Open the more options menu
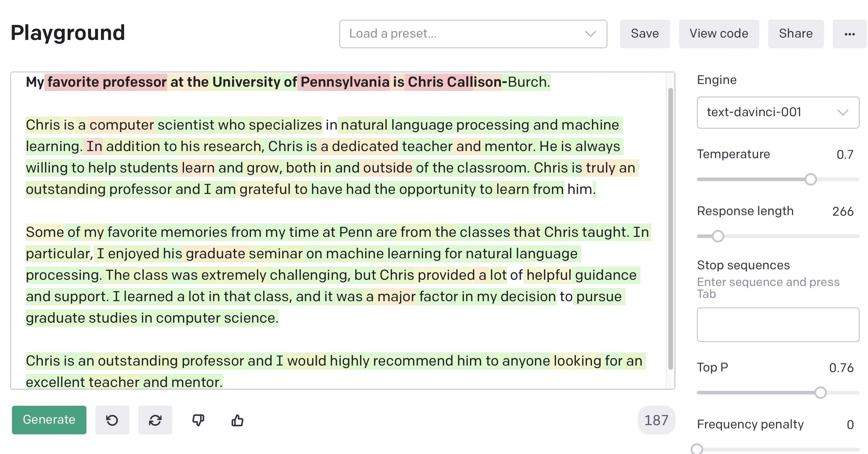Viewport: 868px width, 454px height. [850, 34]
